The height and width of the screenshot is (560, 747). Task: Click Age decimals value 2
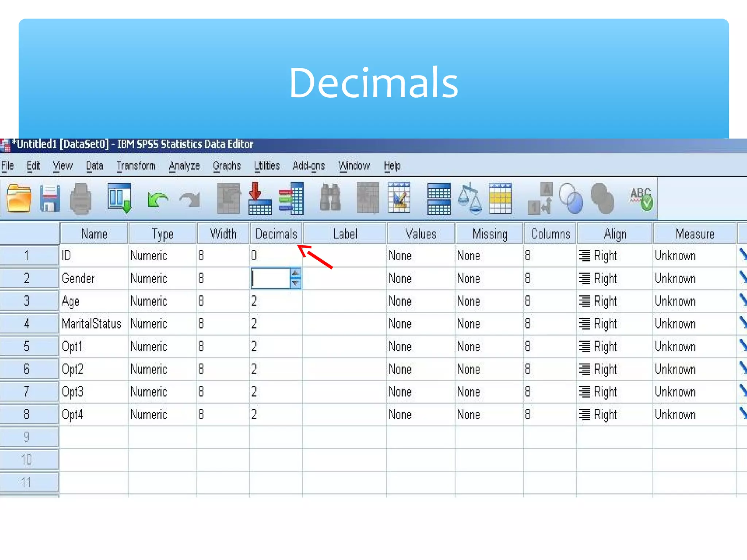[x=276, y=301]
